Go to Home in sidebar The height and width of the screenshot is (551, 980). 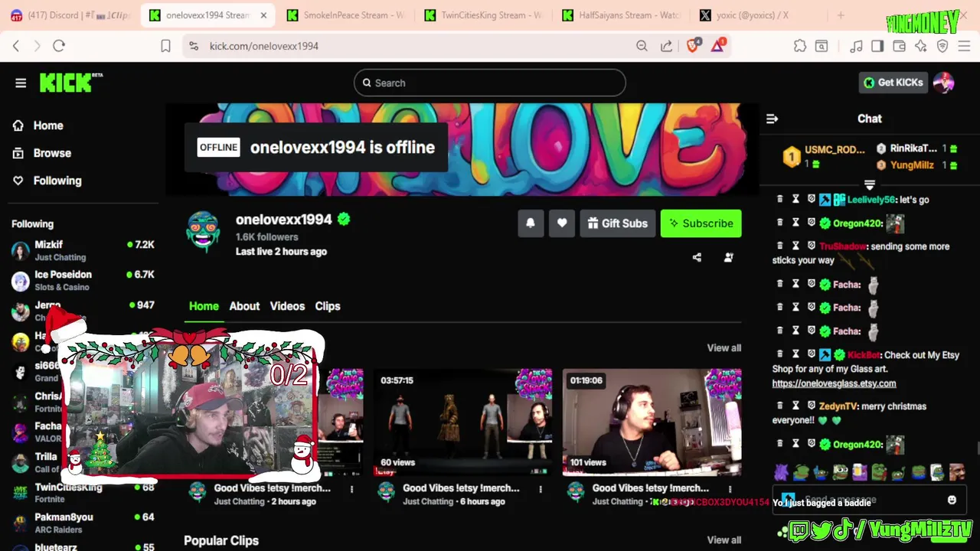48,126
